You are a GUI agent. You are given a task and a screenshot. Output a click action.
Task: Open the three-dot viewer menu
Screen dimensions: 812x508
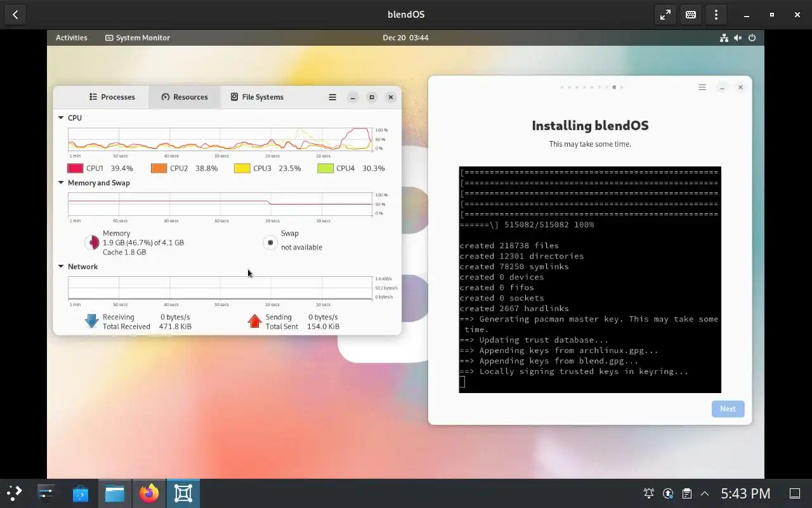[716, 15]
